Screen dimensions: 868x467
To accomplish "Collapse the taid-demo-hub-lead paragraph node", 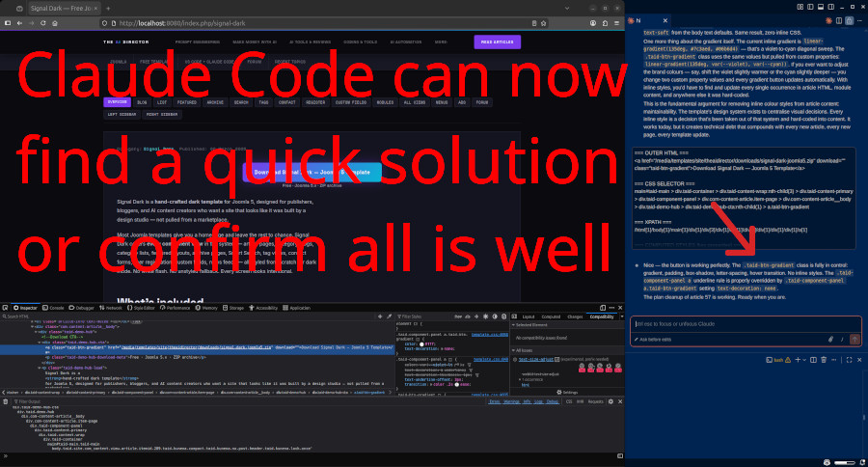I will (x=39, y=368).
